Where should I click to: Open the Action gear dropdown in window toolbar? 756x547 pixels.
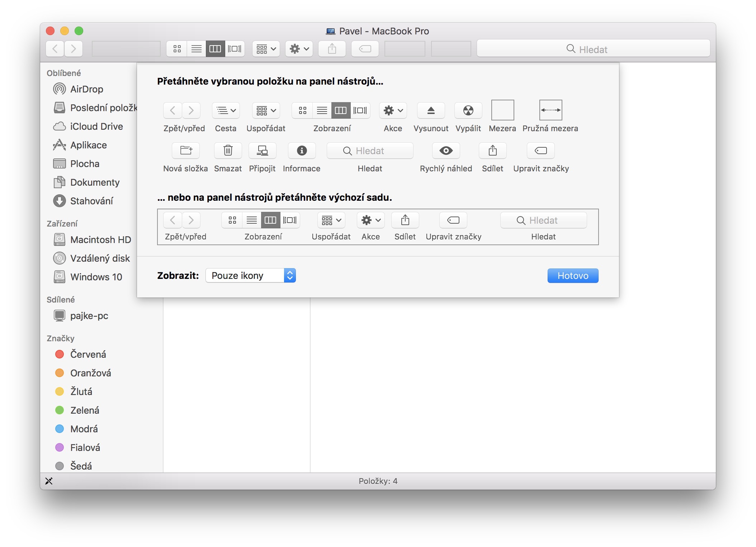coord(299,49)
